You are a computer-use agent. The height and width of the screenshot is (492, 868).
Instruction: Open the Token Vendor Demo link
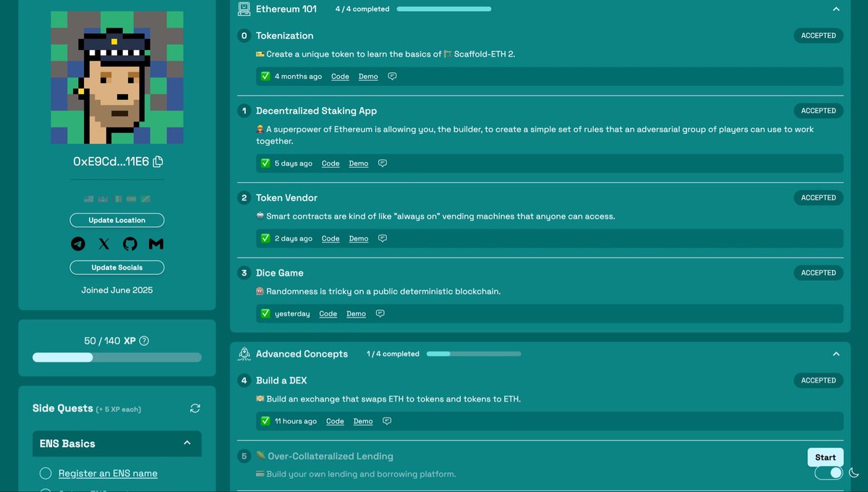click(x=359, y=239)
